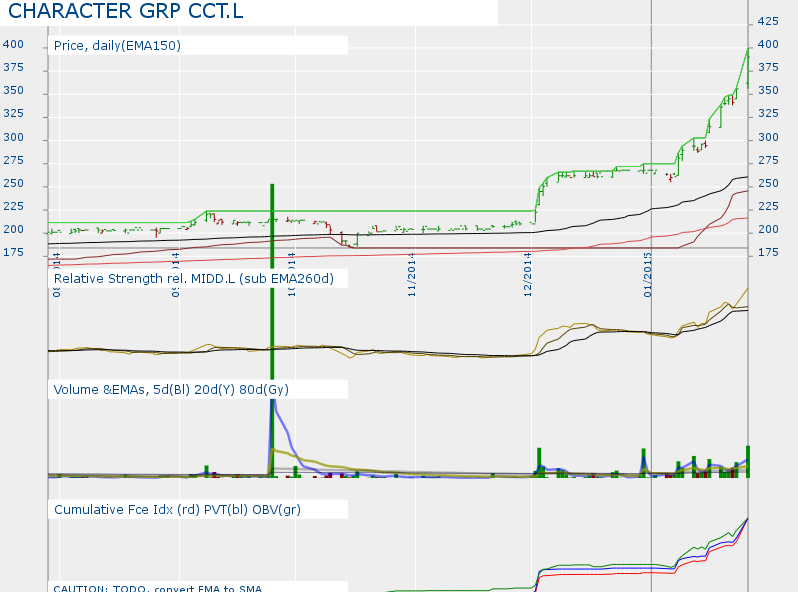Click the CHARACTER GRP CCT.L chart title
Image resolution: width=798 pixels, height=592 pixels.
126,11
